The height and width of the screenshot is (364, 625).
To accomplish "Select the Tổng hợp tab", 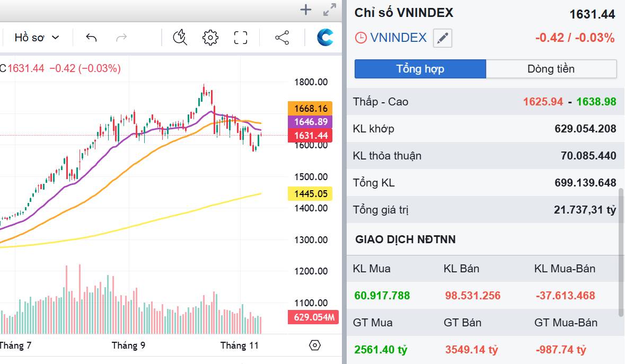I will 420,69.
